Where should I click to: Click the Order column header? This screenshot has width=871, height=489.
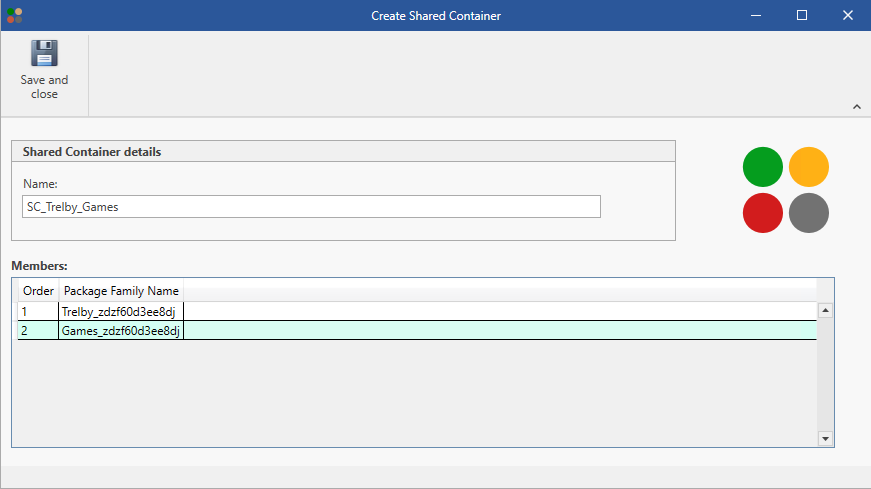click(38, 291)
